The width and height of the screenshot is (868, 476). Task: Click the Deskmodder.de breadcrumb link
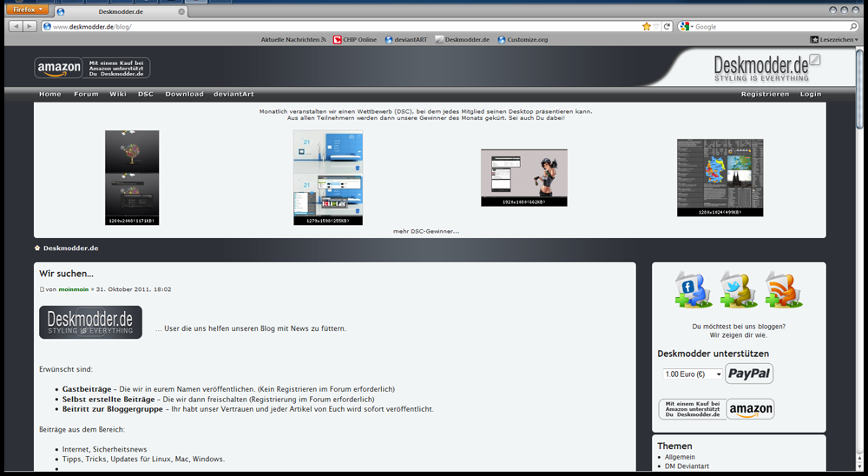click(71, 248)
